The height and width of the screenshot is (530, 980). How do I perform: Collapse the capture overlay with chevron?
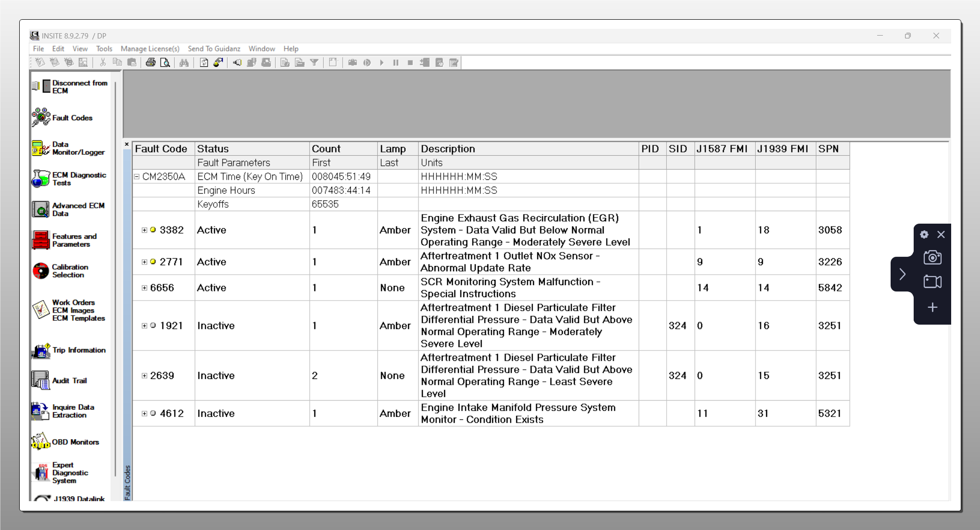click(902, 274)
